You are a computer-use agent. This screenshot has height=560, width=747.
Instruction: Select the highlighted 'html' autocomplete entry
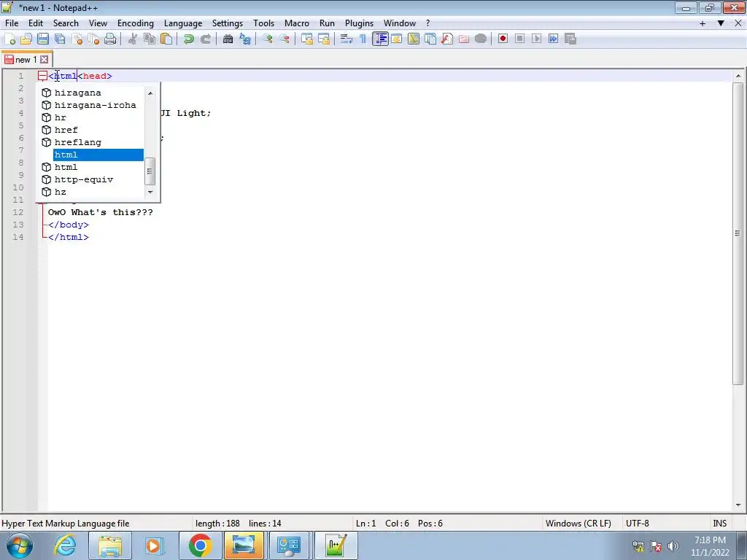tap(92, 155)
